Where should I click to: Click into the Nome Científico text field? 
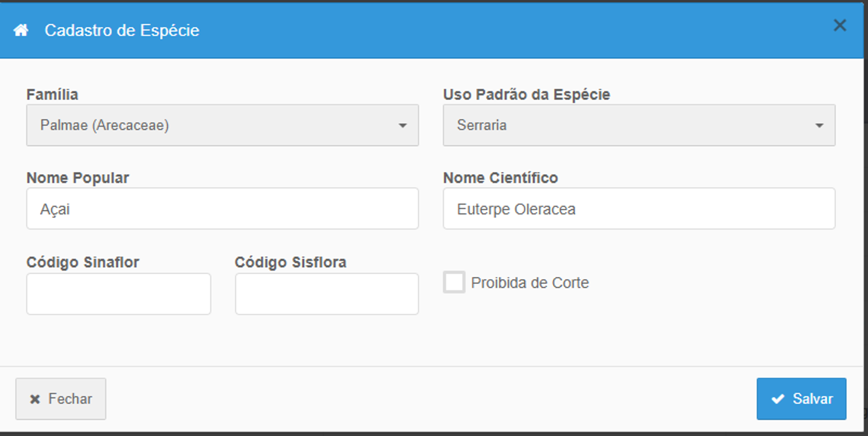tap(638, 209)
